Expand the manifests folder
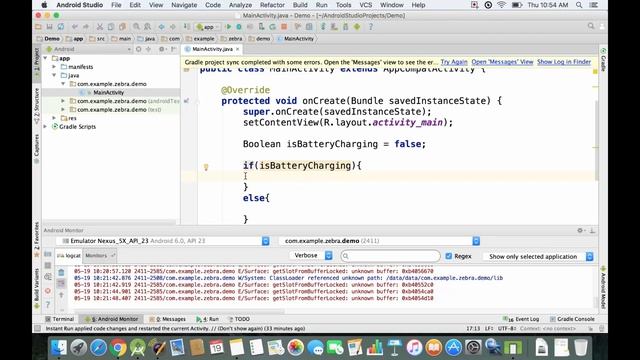This screenshot has width=640, height=360. 54,67
